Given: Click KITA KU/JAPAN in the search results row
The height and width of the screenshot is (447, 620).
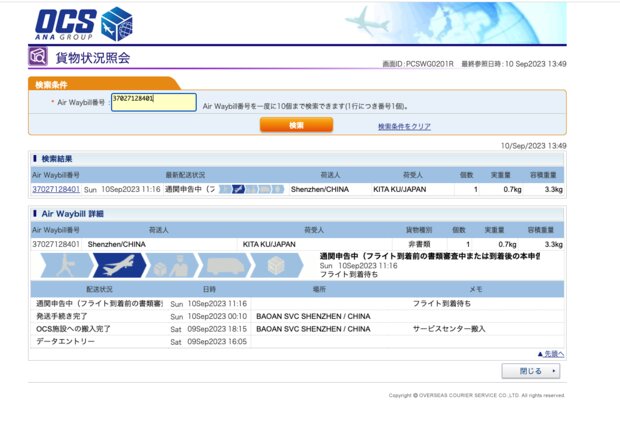Looking at the screenshot, I should click(x=400, y=189).
